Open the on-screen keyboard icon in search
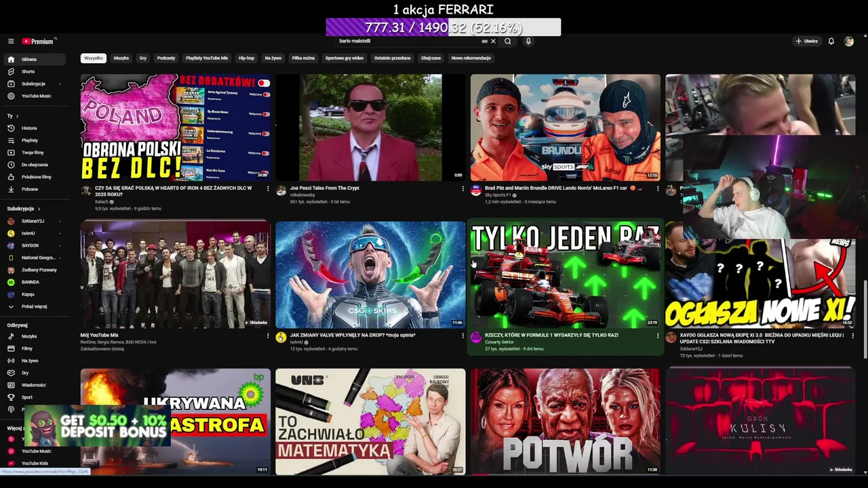This screenshot has height=488, width=868. click(x=484, y=41)
